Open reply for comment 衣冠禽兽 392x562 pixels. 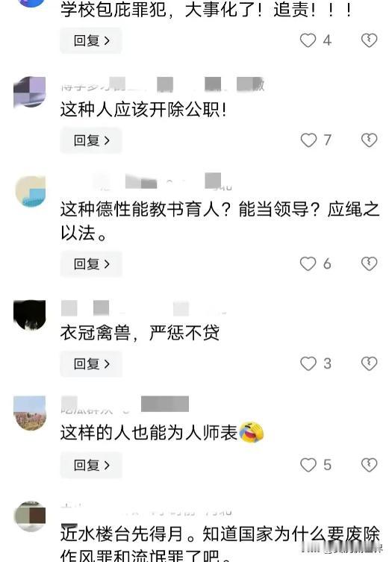click(x=91, y=363)
